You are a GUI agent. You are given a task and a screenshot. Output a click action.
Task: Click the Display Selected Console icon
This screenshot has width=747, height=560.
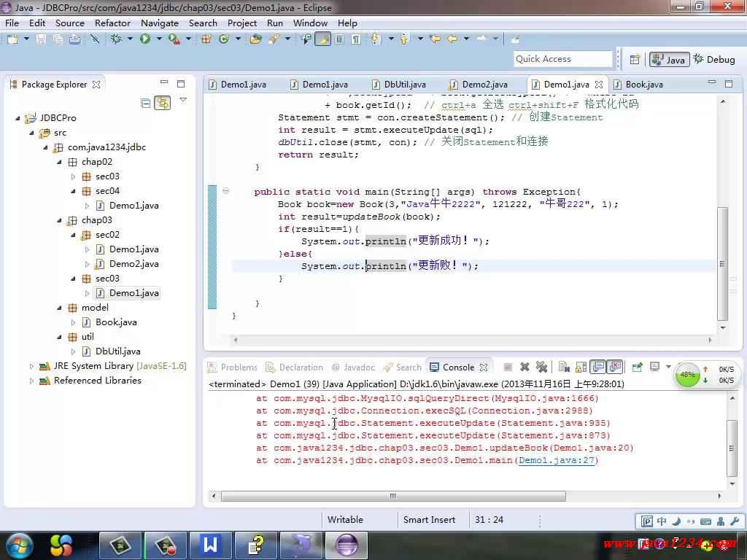tap(655, 367)
